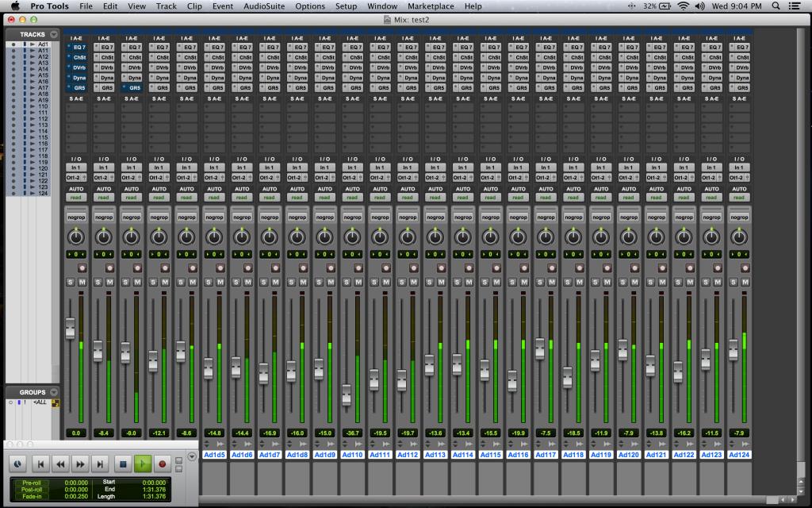Click the green Play button in transport
Viewport: 812px width, 508px height.
point(143,464)
